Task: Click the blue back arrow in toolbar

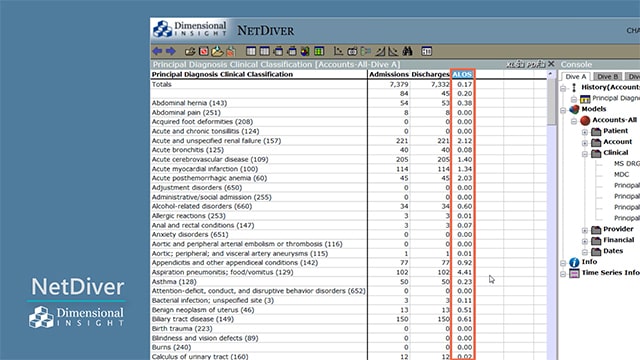Action: tap(157, 51)
